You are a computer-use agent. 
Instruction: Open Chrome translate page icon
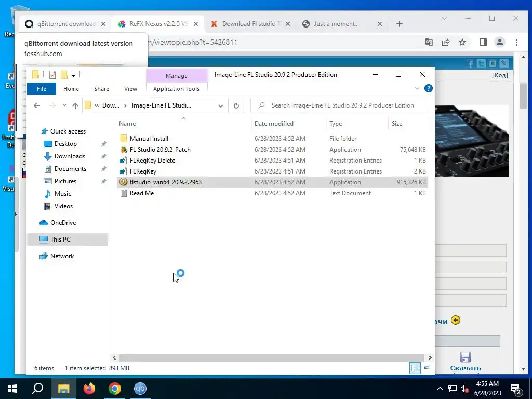[x=429, y=43]
